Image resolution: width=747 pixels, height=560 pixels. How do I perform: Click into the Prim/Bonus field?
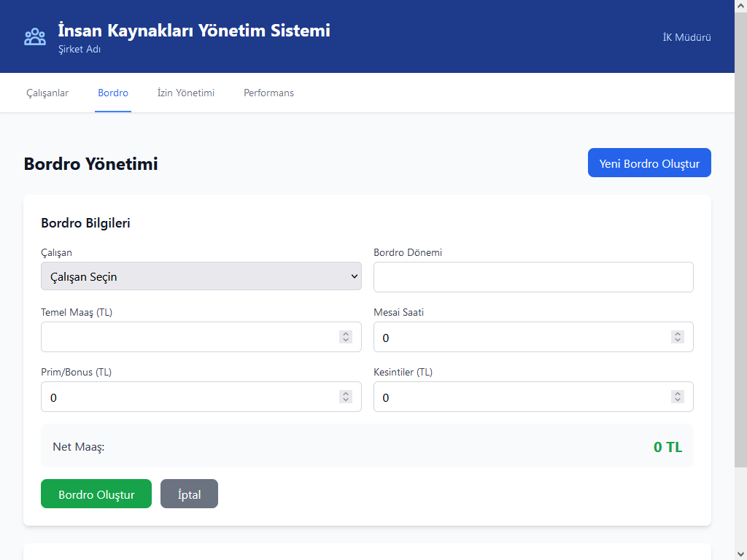coord(190,397)
